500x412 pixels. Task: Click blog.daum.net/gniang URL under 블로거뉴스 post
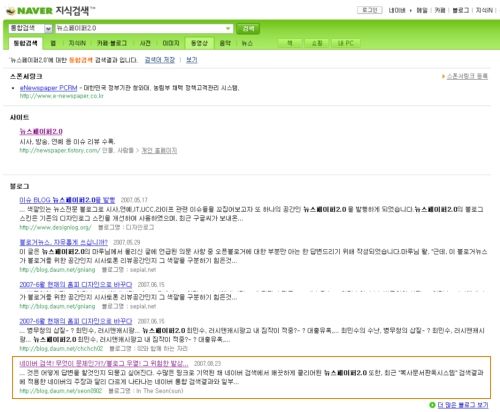[x=57, y=269]
